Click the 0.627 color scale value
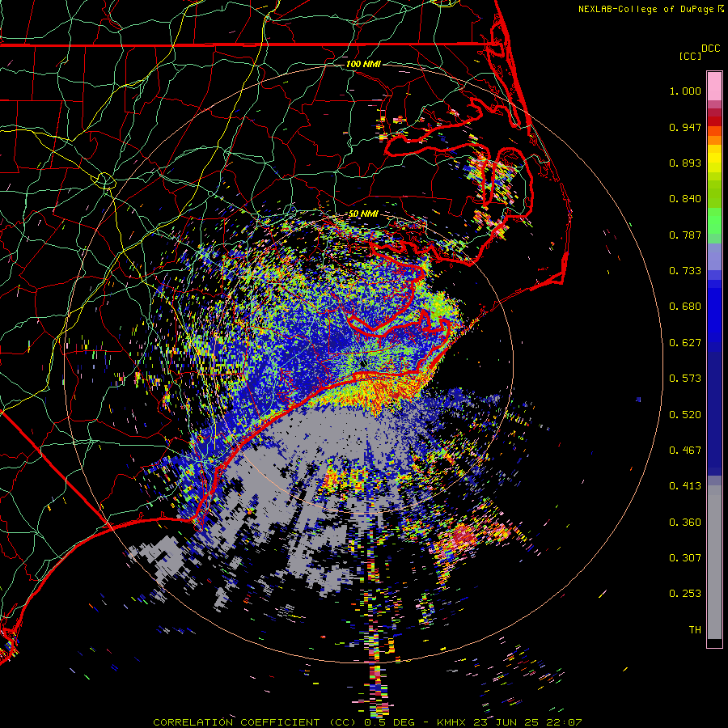 685,343
